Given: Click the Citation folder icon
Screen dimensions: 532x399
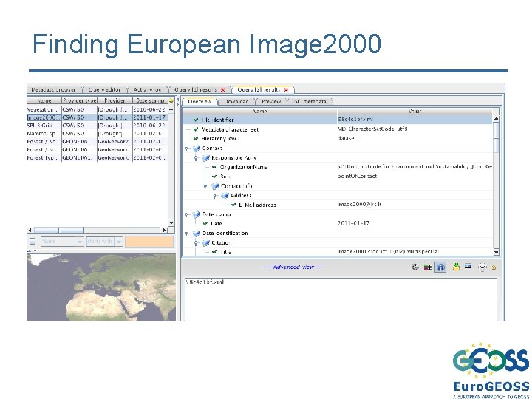Looking at the screenshot, I should pos(205,242).
